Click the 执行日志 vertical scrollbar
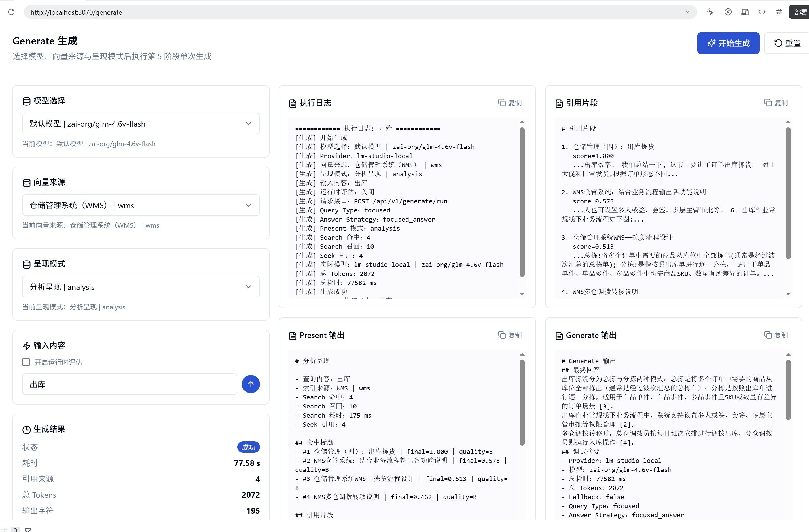Screen dimensions: 809x532 coord(522,202)
